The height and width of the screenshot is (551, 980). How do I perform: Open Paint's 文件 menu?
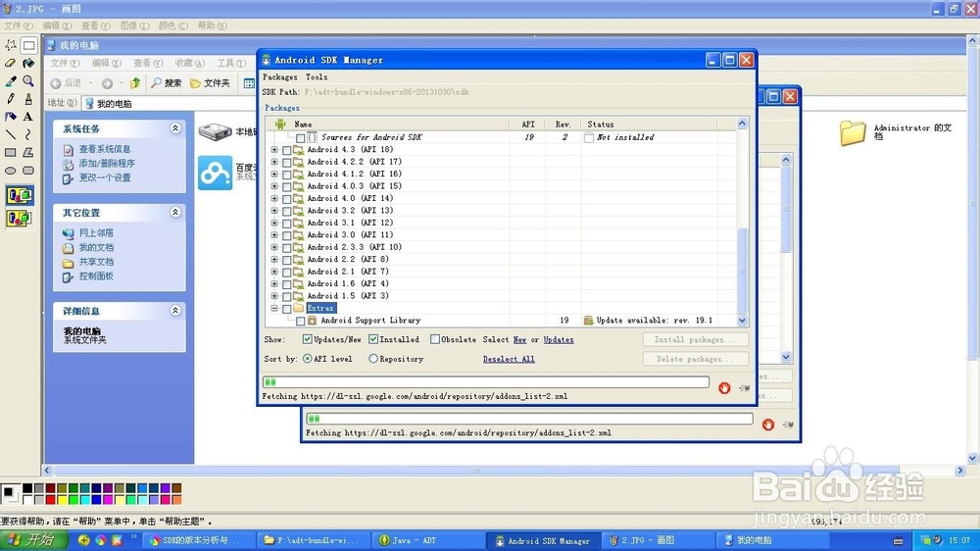pyautogui.click(x=18, y=25)
